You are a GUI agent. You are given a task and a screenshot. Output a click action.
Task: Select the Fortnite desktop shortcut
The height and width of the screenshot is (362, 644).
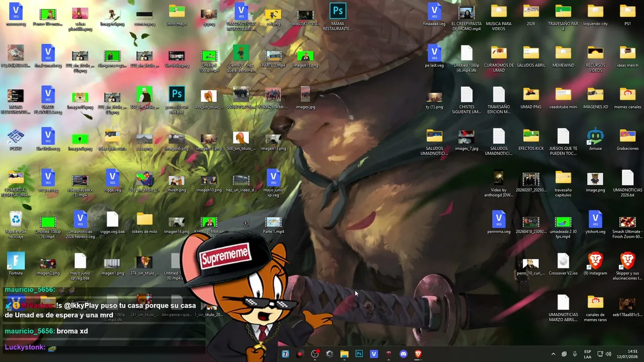tap(16, 264)
